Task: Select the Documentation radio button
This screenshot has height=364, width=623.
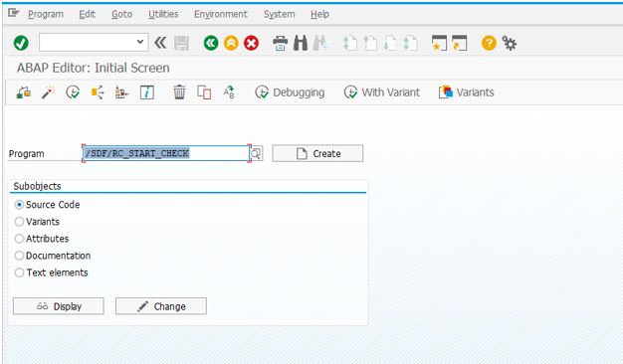Action: [x=19, y=256]
